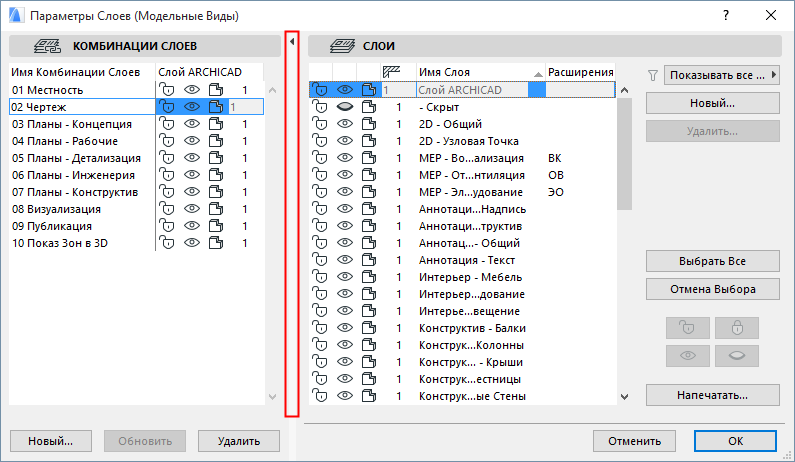Select 'Интерье...вещение' layer name

click(469, 311)
